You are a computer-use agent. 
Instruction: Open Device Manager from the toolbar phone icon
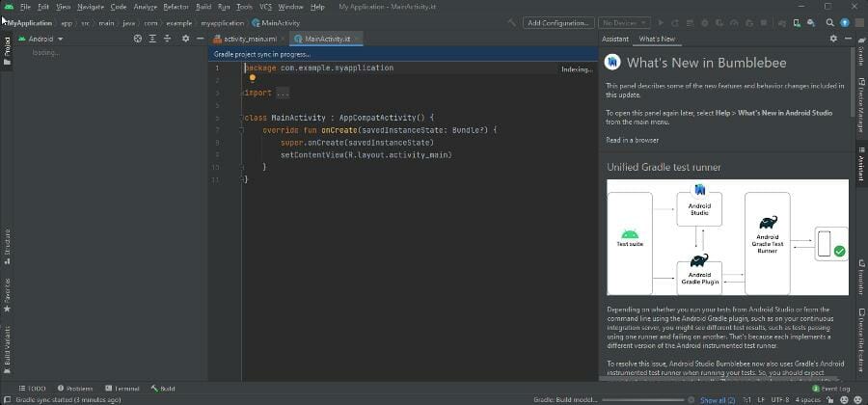(796, 23)
